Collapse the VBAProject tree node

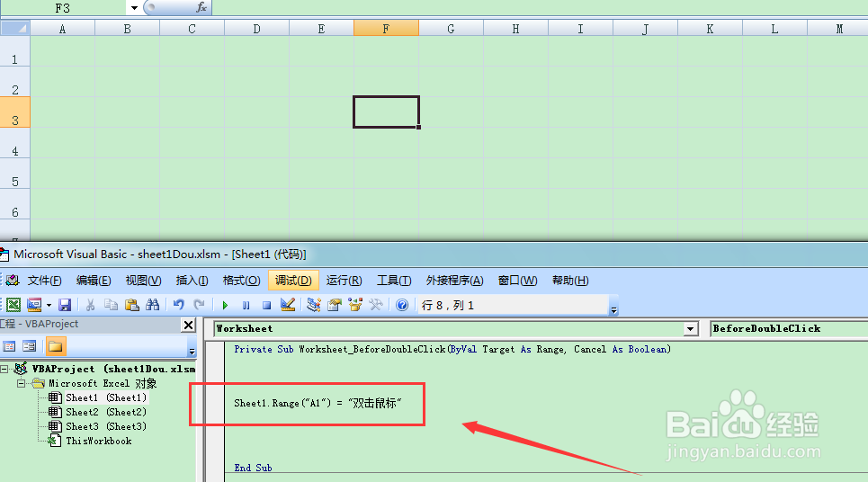click(4, 369)
